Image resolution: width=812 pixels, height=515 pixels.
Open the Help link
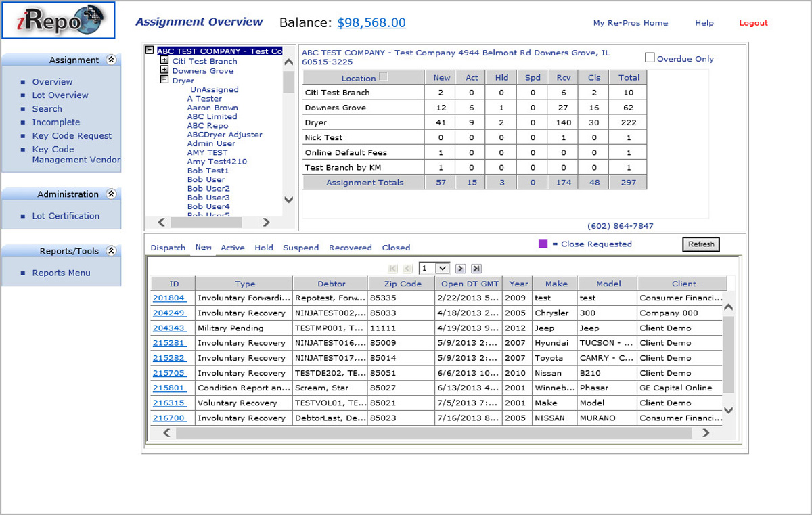pyautogui.click(x=704, y=23)
